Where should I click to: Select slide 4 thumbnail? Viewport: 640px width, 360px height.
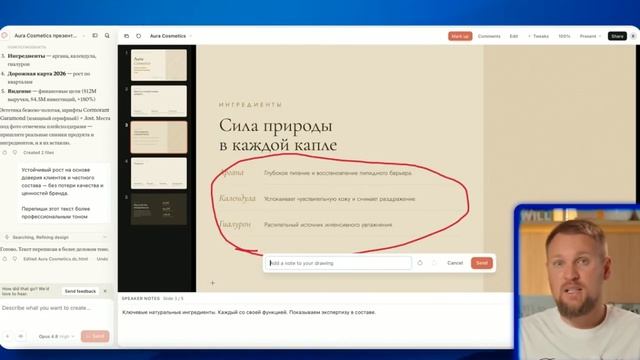click(x=159, y=173)
